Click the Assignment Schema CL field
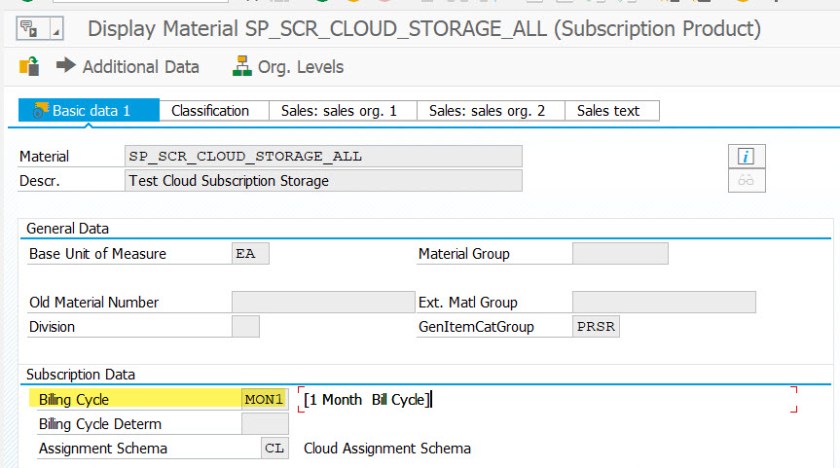840x468 pixels. tap(273, 448)
